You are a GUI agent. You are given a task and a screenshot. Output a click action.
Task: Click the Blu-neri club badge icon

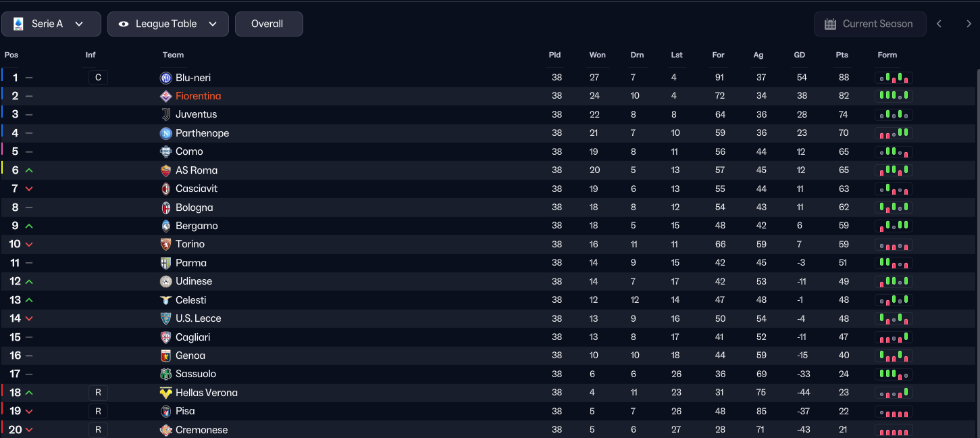165,78
